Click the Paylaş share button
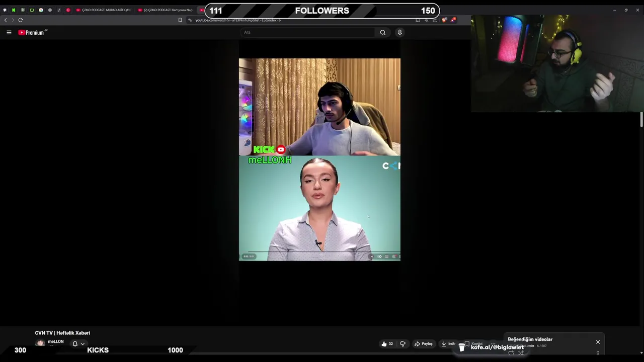Image resolution: width=644 pixels, height=362 pixels. coord(423,344)
